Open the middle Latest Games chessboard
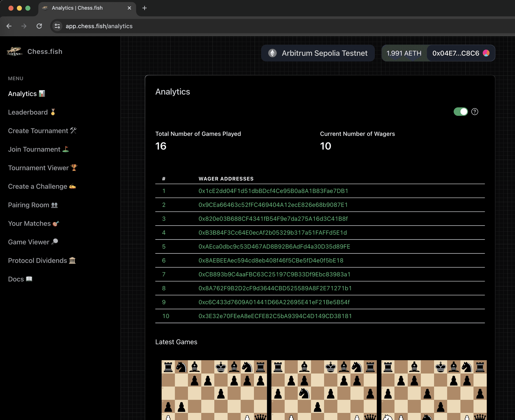515x420 pixels. pos(324,390)
